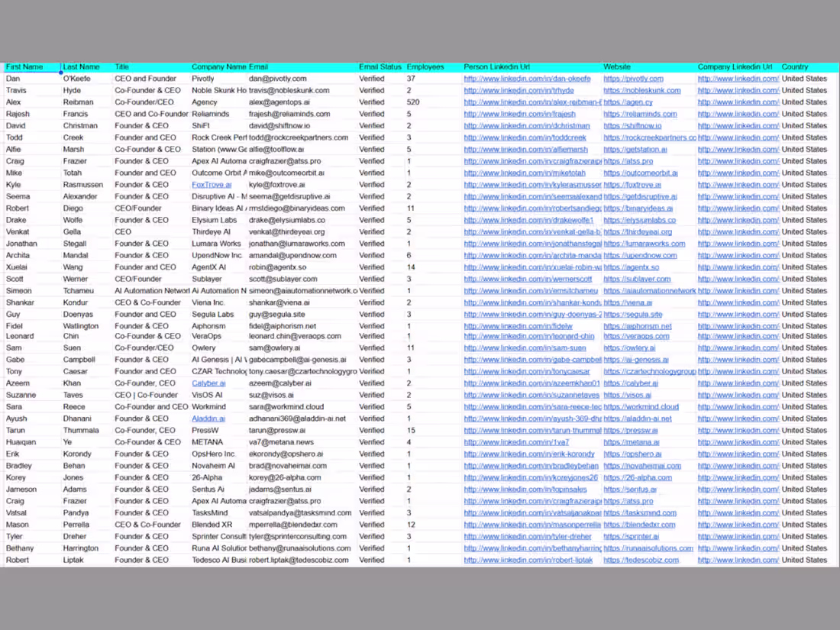This screenshot has height=630, width=840.
Task: Open Travis Hyde's LinkedIn trhyde link
Action: pos(519,91)
